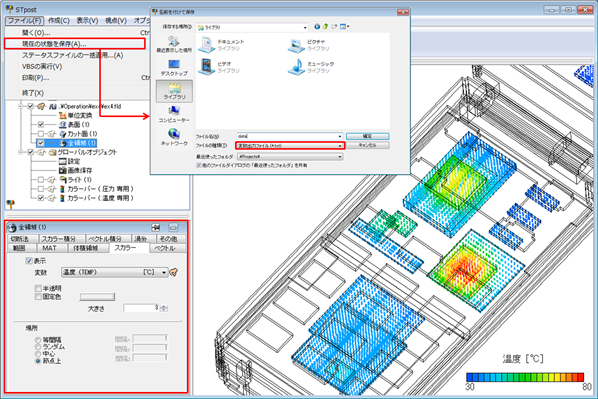This screenshot has width=598, height=399.
Task: Click the 固定色 color swatch
Action: coord(97,297)
